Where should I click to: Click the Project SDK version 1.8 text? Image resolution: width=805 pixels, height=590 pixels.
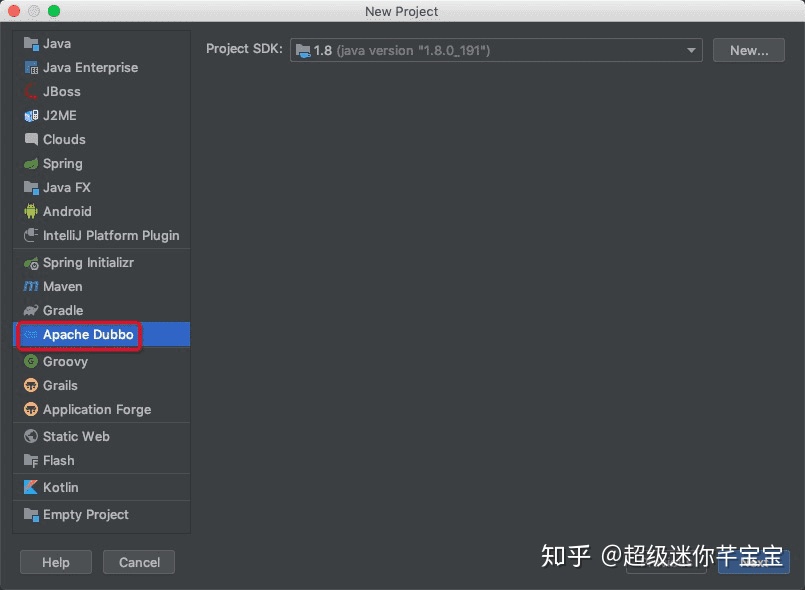point(322,51)
